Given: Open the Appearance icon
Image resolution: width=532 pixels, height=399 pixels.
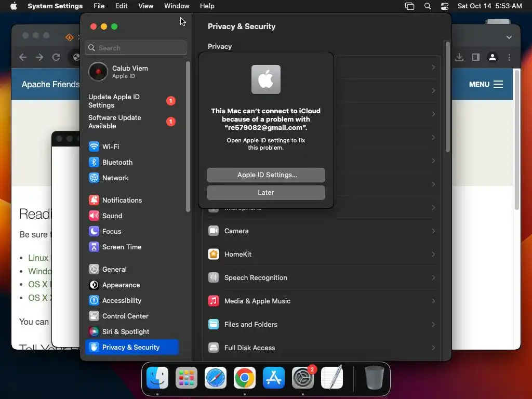Looking at the screenshot, I should point(94,285).
